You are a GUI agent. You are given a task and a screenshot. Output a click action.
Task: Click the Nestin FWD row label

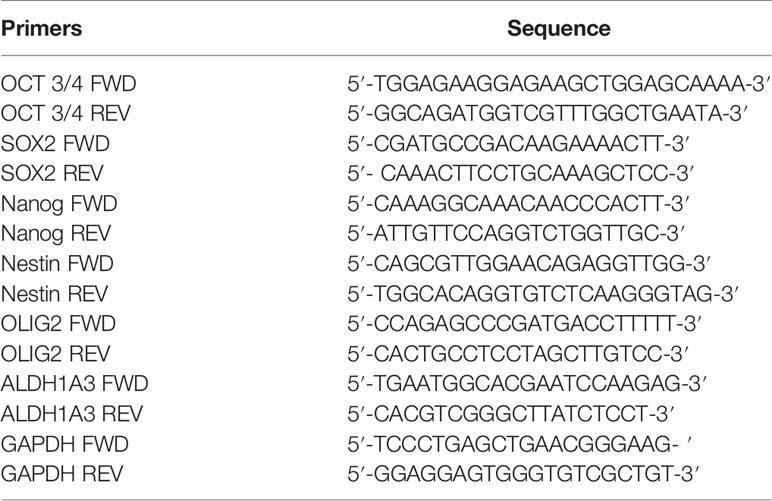58,264
